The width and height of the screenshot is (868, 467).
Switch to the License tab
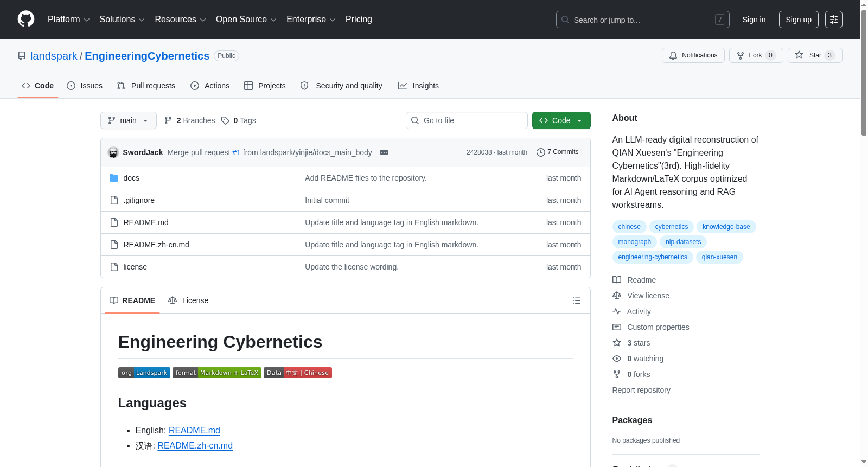coord(188,300)
